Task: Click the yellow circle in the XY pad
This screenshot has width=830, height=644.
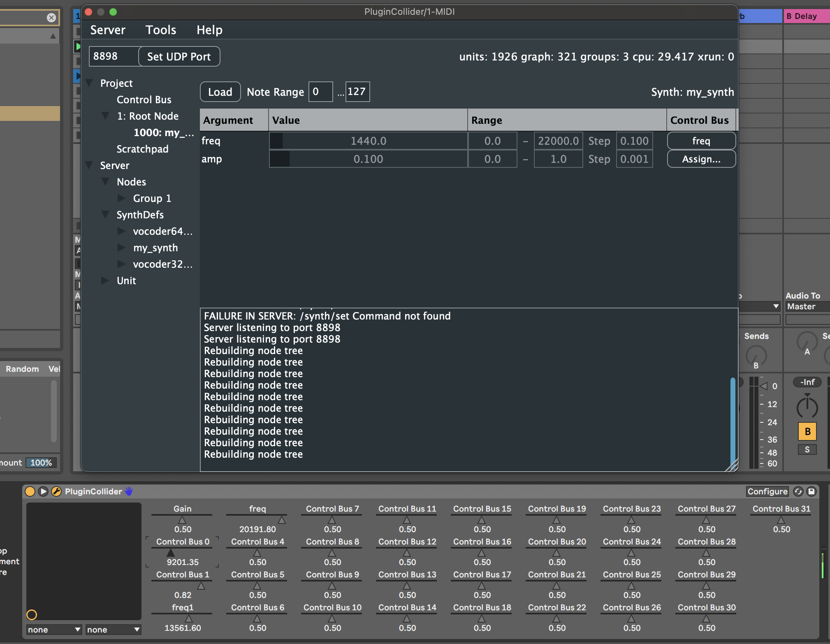Action: [x=32, y=615]
